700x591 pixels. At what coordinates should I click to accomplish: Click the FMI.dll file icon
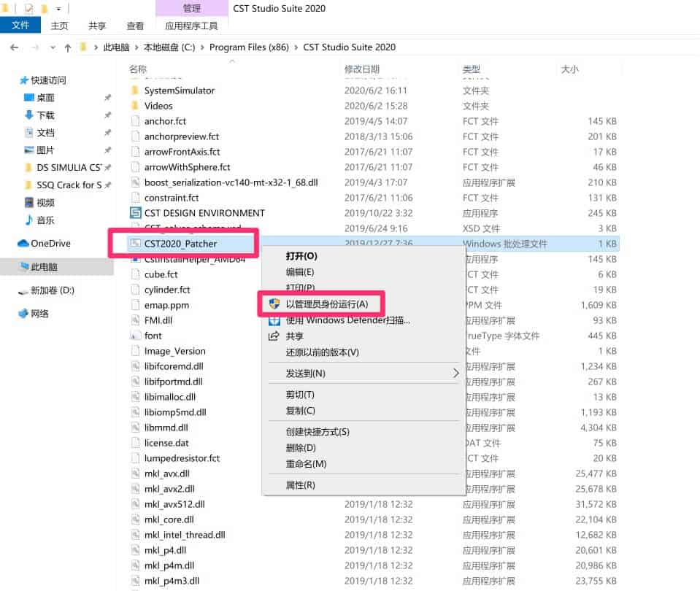pos(135,320)
